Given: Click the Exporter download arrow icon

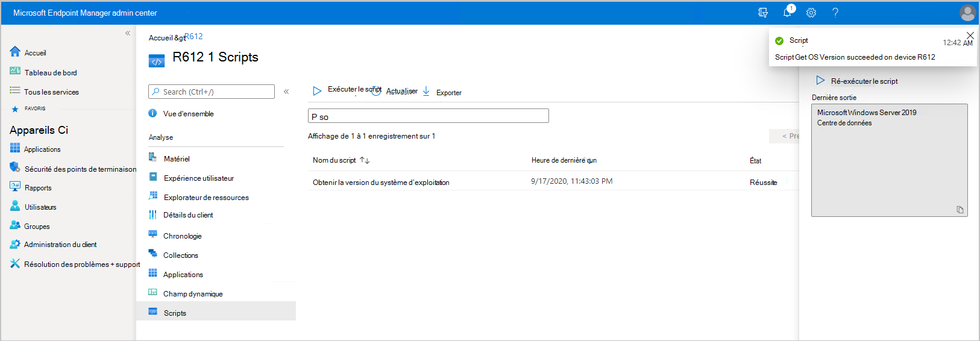Looking at the screenshot, I should click(426, 91).
